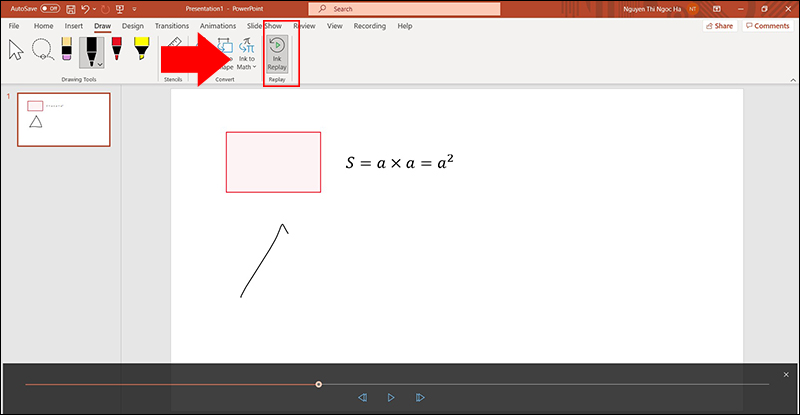Open the Animations tab
The image size is (800, 415).
click(x=218, y=26)
